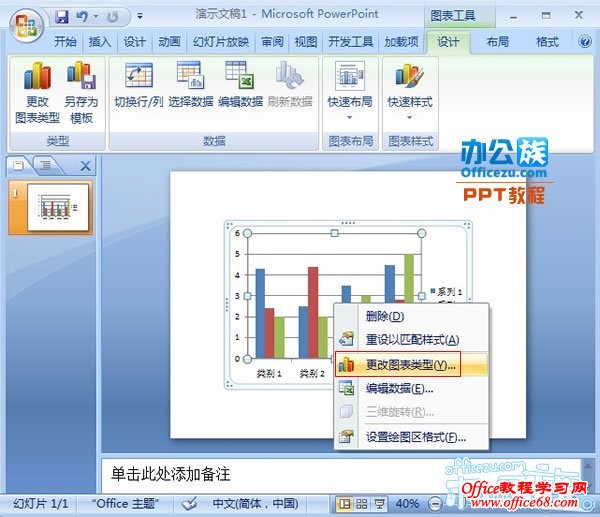Click the format plot area icon in context menu

[x=346, y=436]
